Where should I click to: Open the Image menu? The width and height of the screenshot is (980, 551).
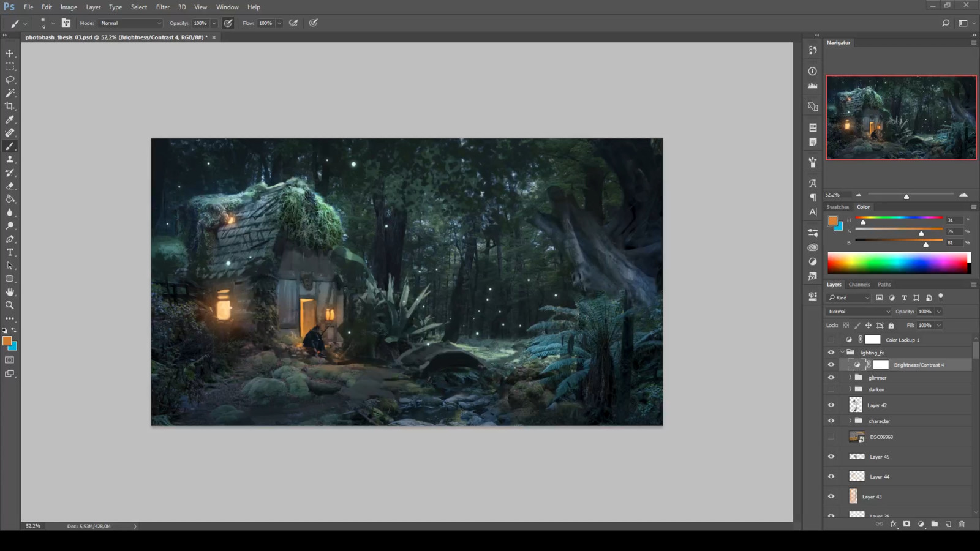69,7
